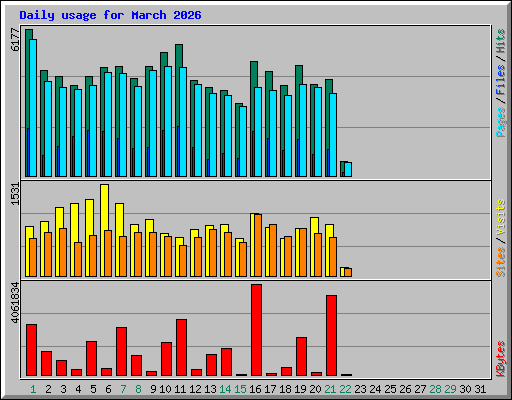The height and width of the screenshot is (400, 512).
Task: Click day 5 on the x-axis
Action: click(x=93, y=389)
